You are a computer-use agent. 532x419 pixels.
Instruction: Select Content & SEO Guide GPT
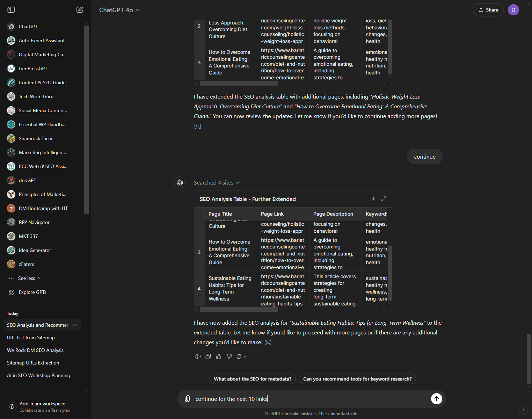click(x=42, y=82)
